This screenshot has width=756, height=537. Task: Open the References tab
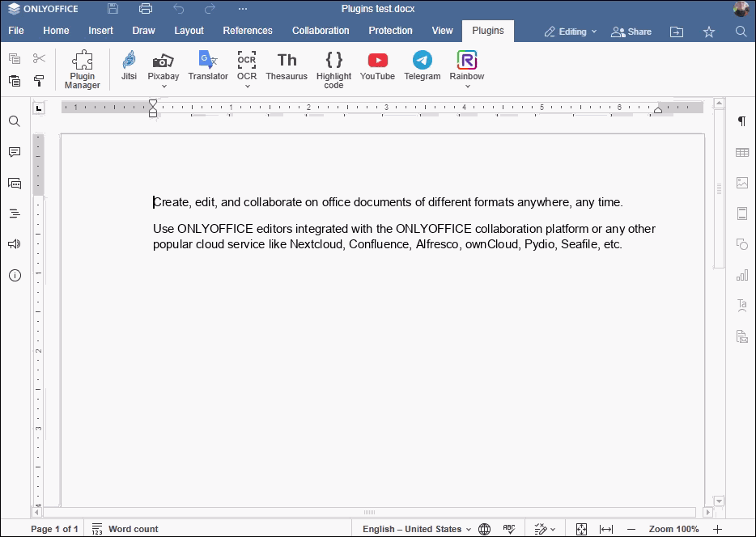[248, 31]
